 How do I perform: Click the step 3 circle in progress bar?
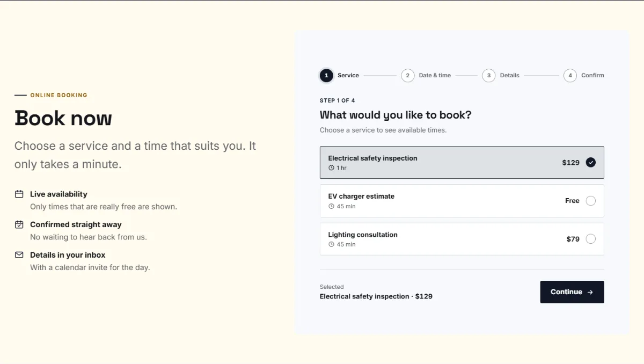(488, 76)
